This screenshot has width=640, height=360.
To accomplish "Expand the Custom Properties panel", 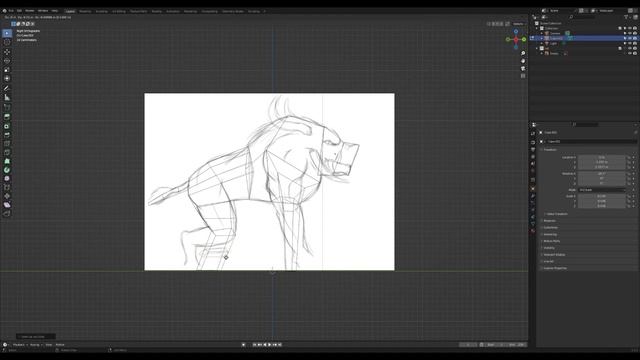I will click(x=555, y=268).
